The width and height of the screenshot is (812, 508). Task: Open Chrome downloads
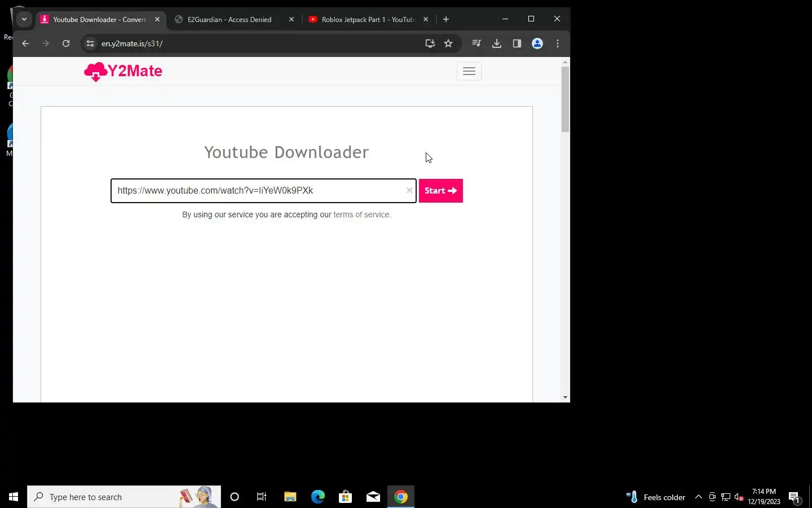pyautogui.click(x=497, y=43)
